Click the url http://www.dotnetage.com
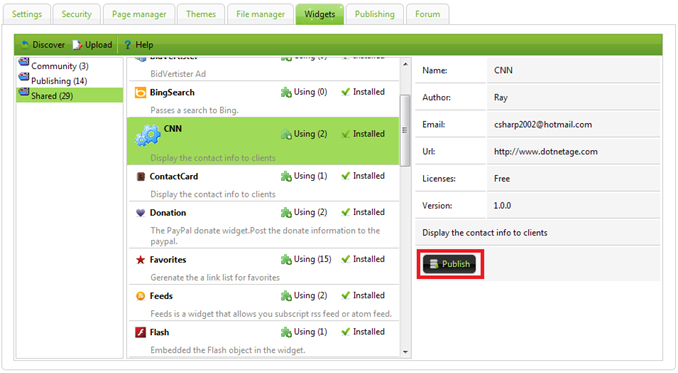 pyautogui.click(x=546, y=152)
